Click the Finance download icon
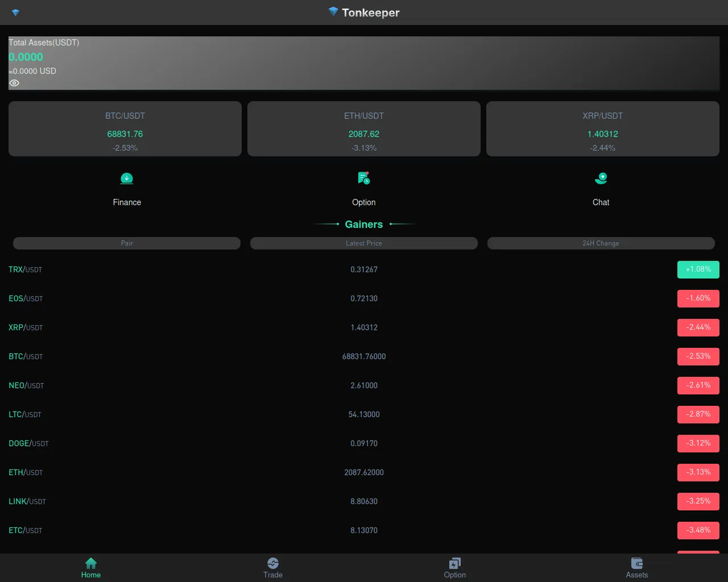The image size is (728, 582). pyautogui.click(x=127, y=178)
